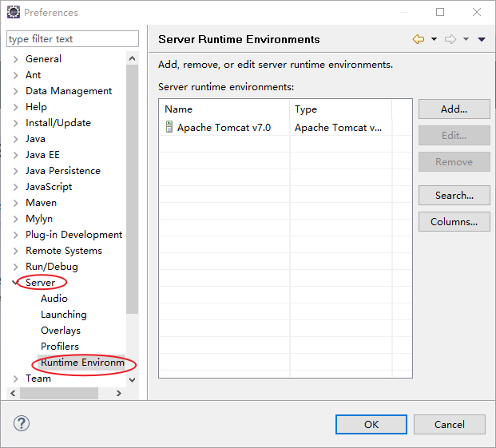Click the Edit... button
Screen dimensions: 496x448
tap(454, 135)
